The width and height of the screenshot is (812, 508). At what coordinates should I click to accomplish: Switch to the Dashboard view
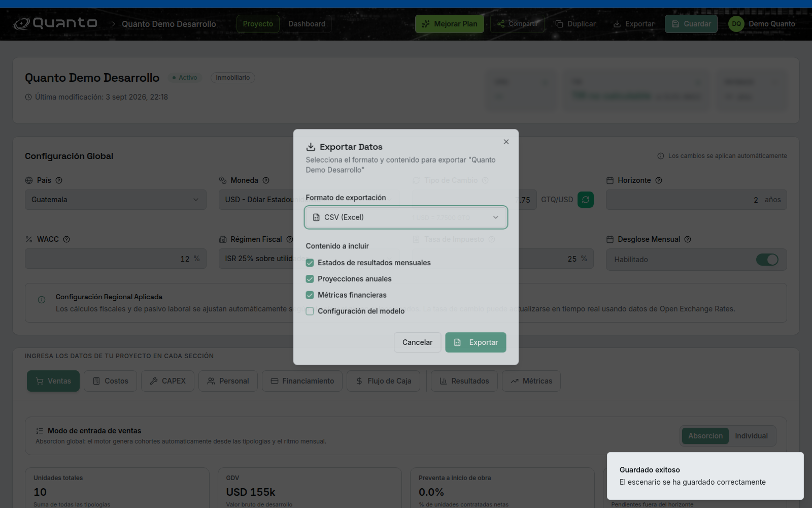tap(307, 24)
